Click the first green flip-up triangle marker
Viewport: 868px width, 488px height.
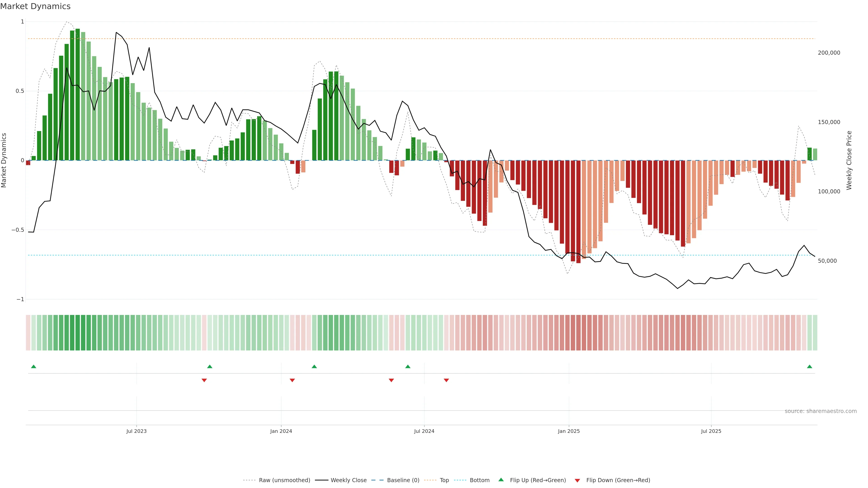[x=33, y=366]
